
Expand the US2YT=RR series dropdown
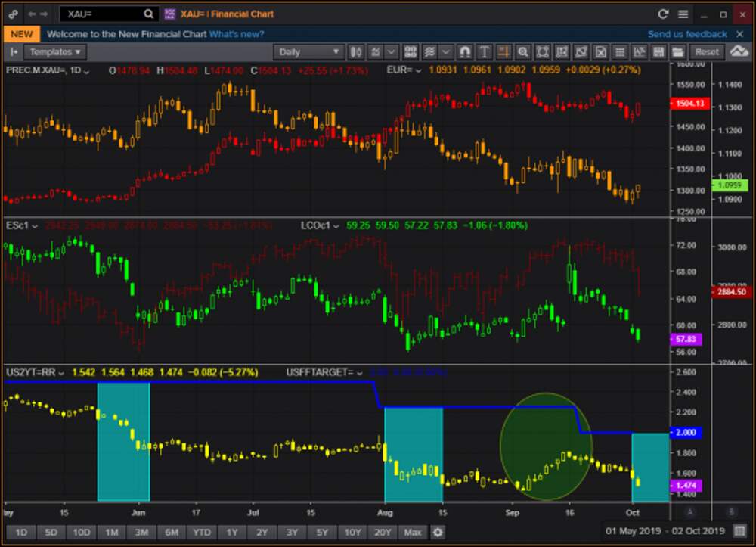(x=60, y=372)
